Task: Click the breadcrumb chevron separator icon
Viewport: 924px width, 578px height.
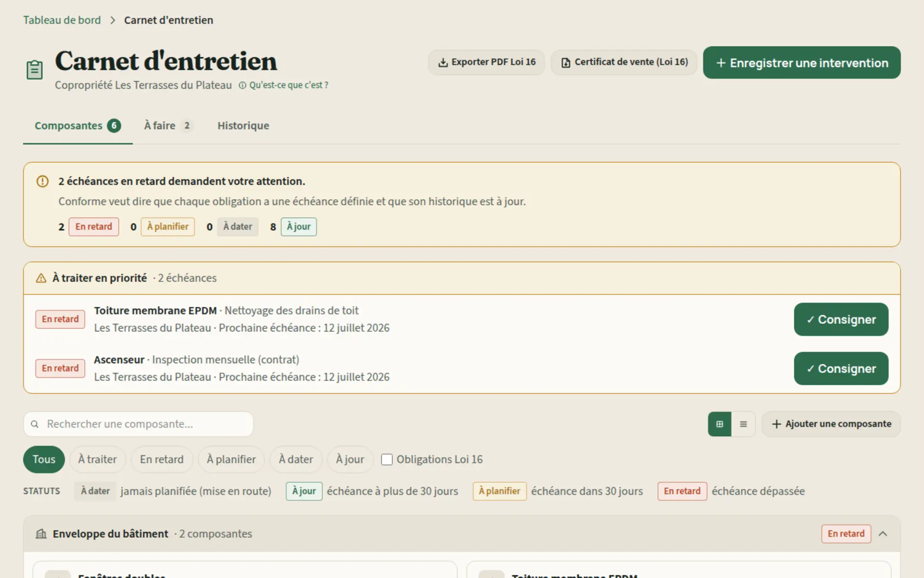Action: (x=113, y=20)
